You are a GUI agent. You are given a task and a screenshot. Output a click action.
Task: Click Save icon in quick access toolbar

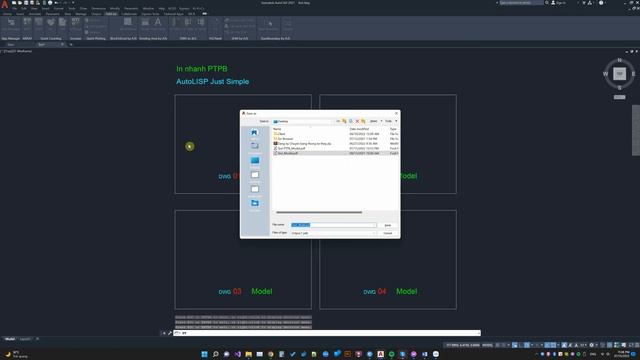point(26,3)
